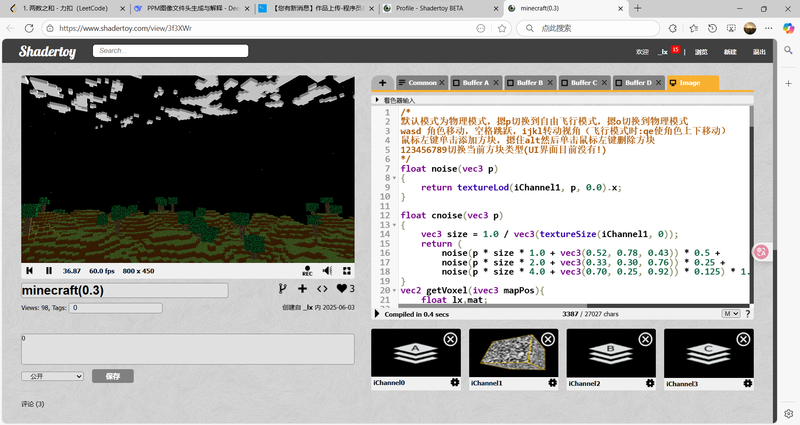
Task: Fork this shader using branch icon
Action: tap(282, 289)
